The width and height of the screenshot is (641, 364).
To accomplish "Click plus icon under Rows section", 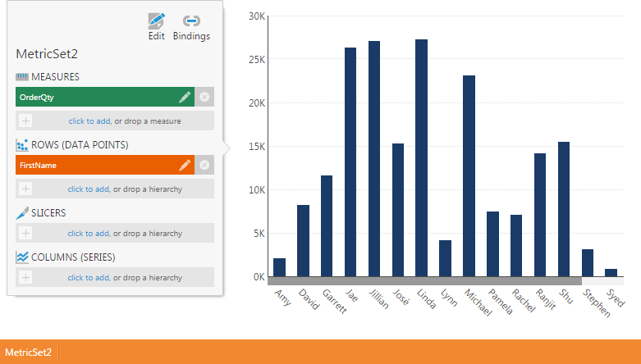I will click(x=25, y=189).
